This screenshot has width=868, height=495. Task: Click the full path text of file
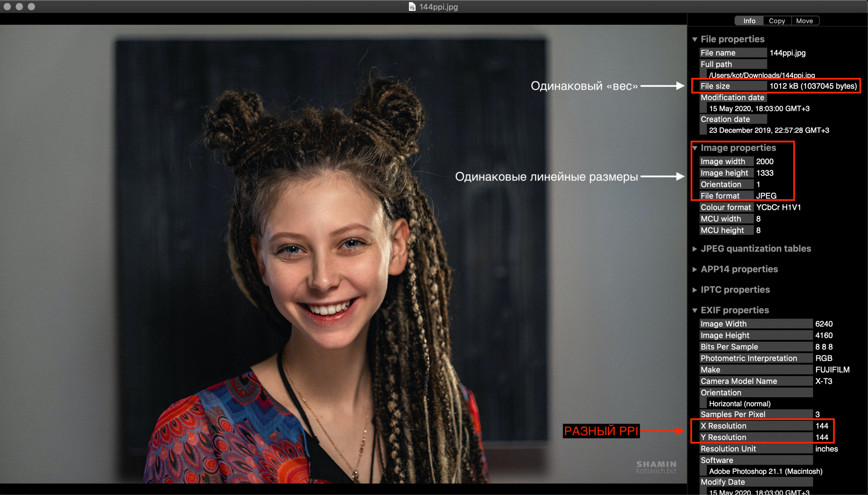pyautogui.click(x=762, y=75)
